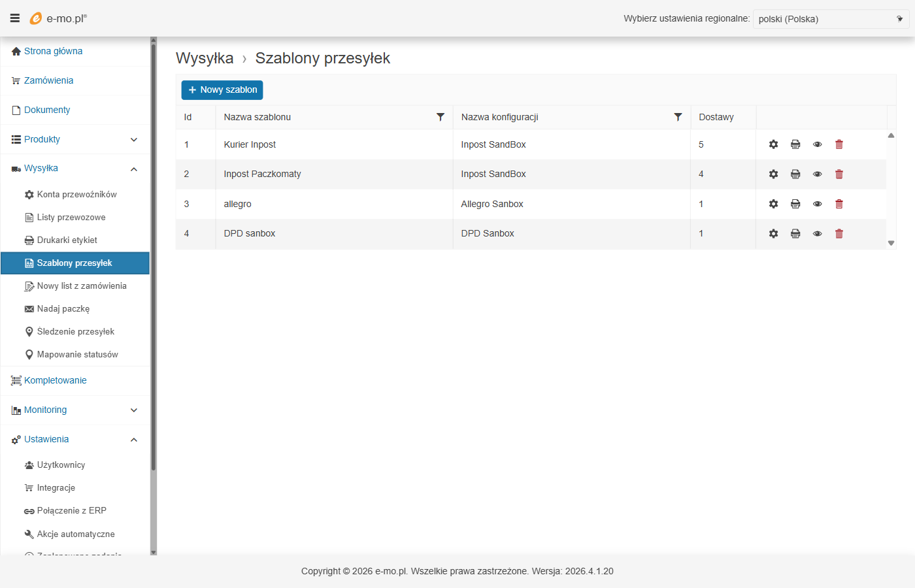
Task: Open the hamburger menu icon
Action: coord(15,18)
